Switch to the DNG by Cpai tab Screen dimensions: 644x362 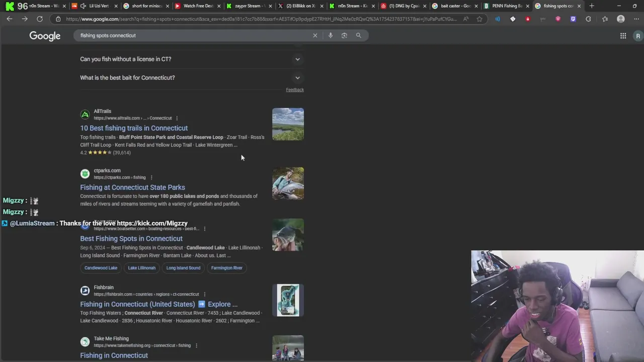(404, 6)
